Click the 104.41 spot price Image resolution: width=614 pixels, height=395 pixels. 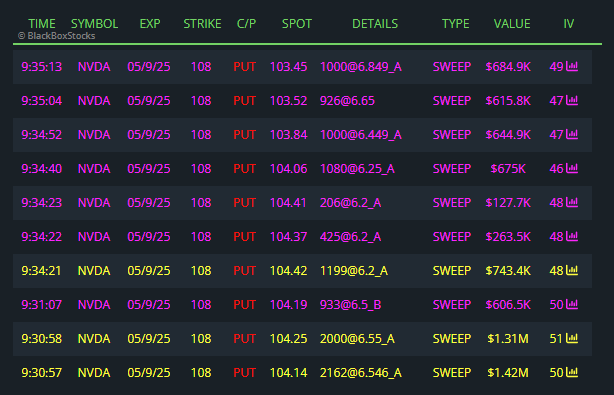pos(288,203)
